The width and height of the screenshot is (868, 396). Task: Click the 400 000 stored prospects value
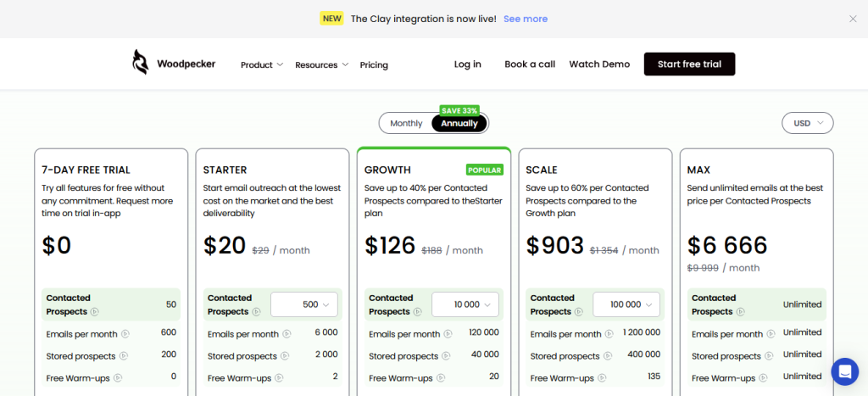644,354
